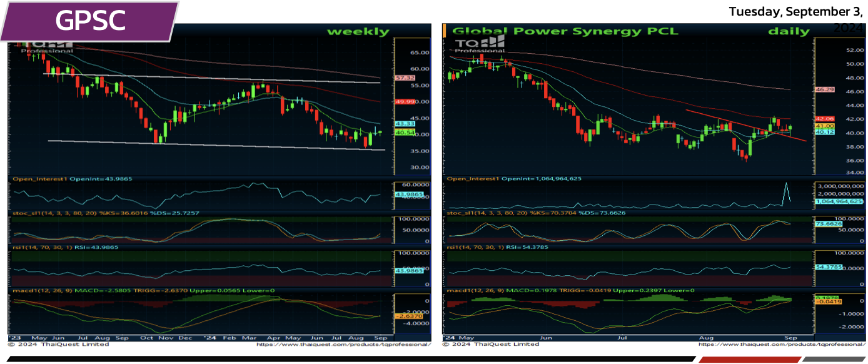Open the thaiquest.com link under the weekly chart
The image size is (868, 364).
pos(343,345)
